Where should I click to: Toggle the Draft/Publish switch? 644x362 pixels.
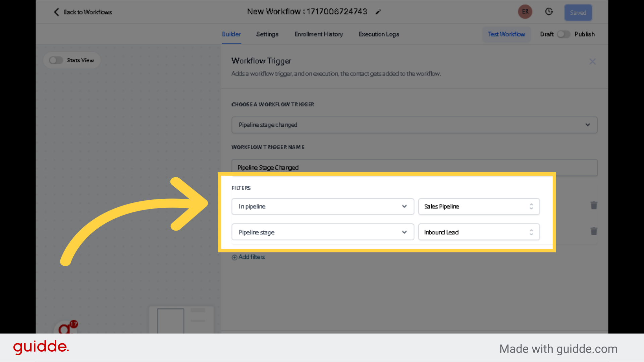(x=563, y=34)
